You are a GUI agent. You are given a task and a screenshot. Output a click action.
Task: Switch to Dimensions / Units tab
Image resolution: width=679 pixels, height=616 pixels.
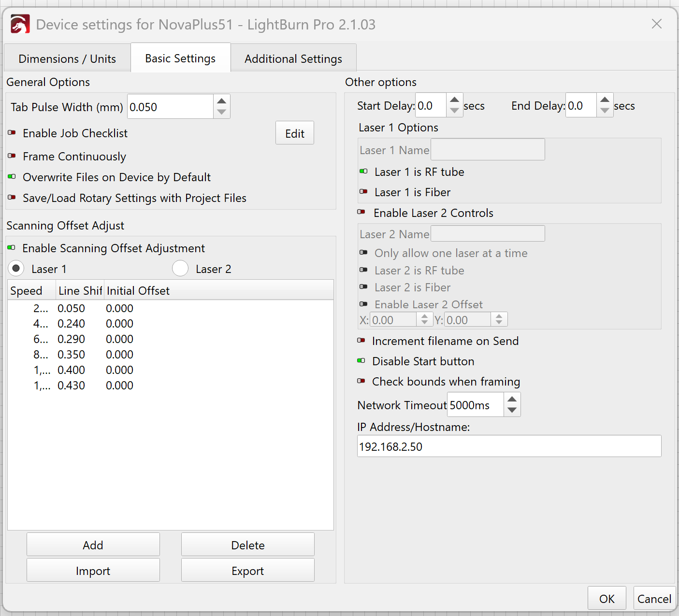coord(67,58)
